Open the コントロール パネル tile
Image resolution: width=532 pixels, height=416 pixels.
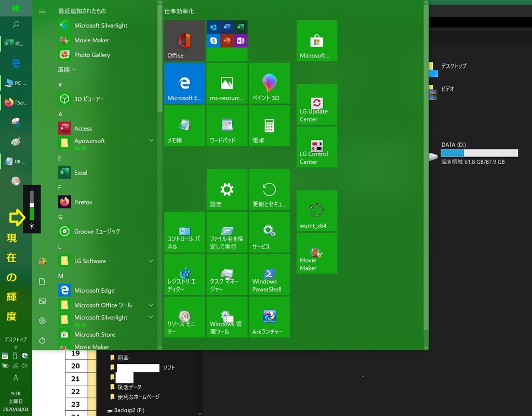click(x=184, y=231)
